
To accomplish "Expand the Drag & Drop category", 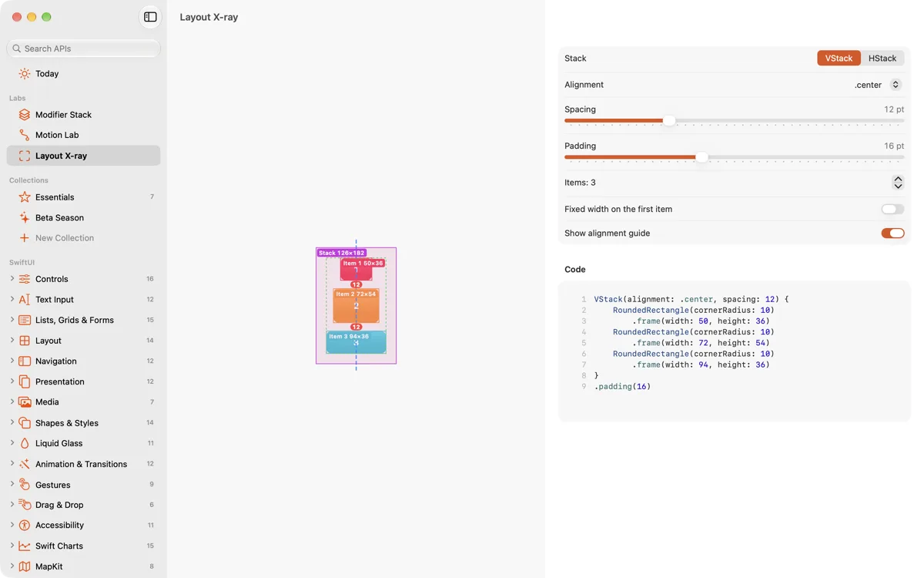I will 12,505.
